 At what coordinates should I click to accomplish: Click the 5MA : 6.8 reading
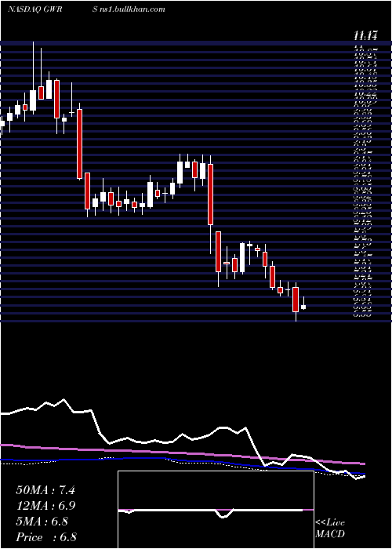click(x=42, y=522)
